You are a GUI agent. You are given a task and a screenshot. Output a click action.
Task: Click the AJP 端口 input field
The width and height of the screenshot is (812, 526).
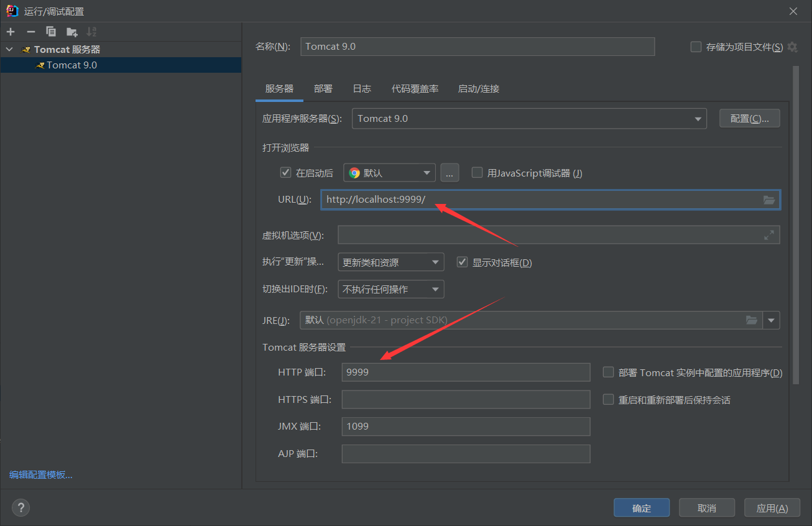[x=466, y=454]
